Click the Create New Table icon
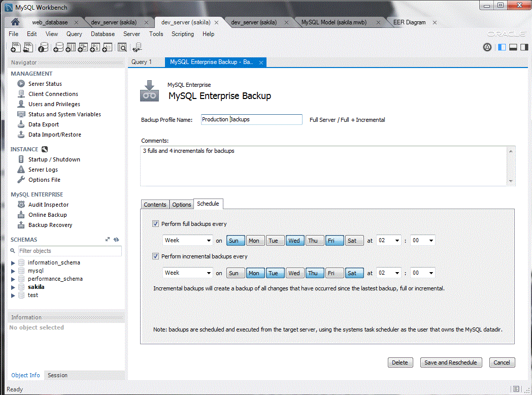 (x=71, y=47)
